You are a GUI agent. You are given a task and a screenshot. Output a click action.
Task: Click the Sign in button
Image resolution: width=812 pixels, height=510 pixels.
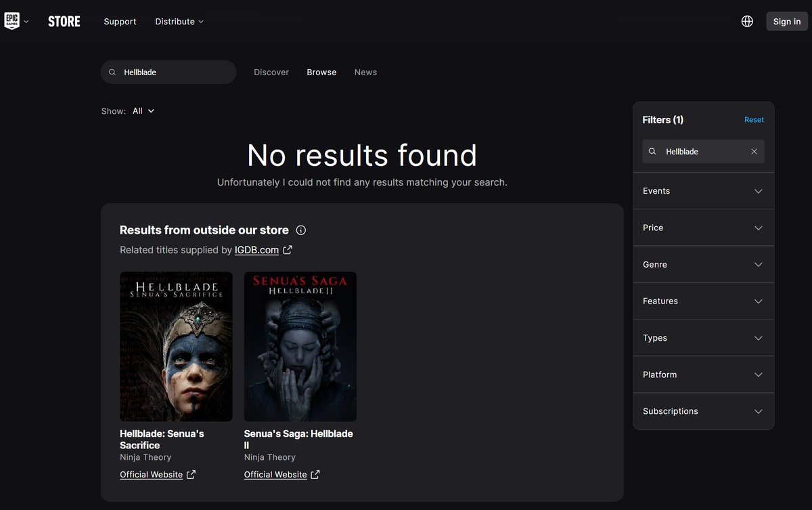click(x=787, y=22)
